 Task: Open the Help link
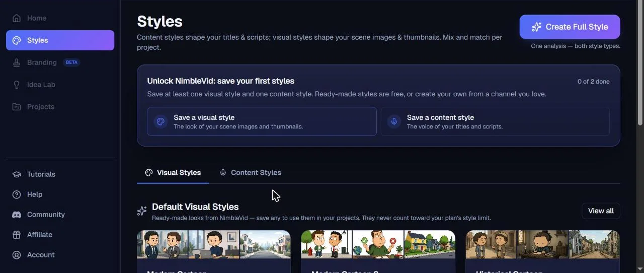(60, 194)
